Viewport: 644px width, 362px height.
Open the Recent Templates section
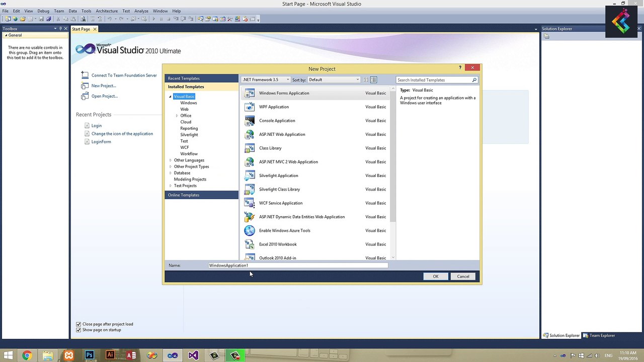(x=201, y=78)
